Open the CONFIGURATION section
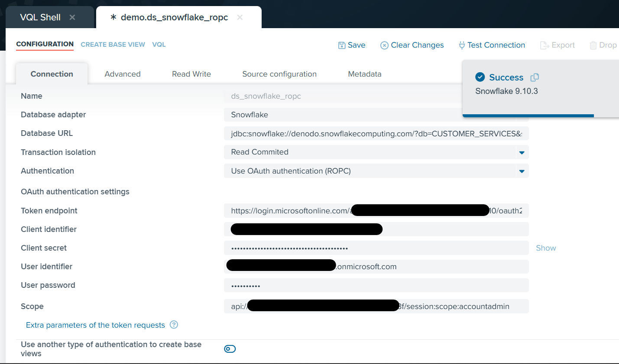The width and height of the screenshot is (619, 364). 45,44
